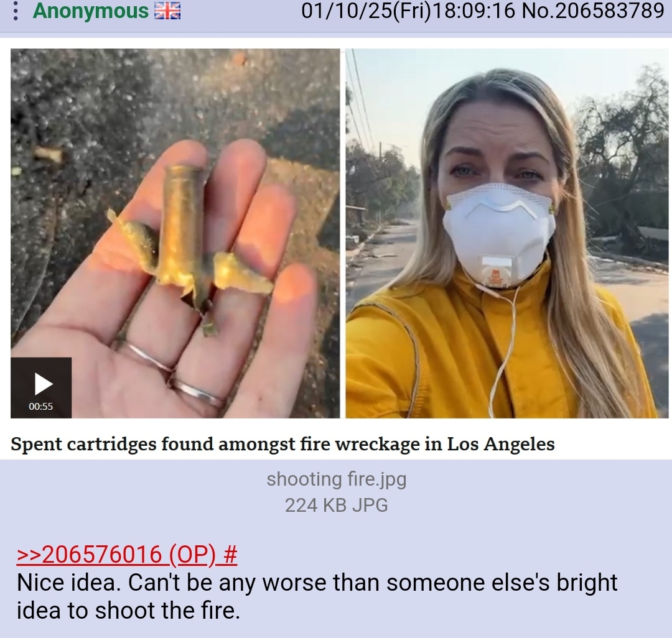Image resolution: width=672 pixels, height=638 pixels.
Task: Click the spent cartridges headline caption
Action: coord(282,444)
